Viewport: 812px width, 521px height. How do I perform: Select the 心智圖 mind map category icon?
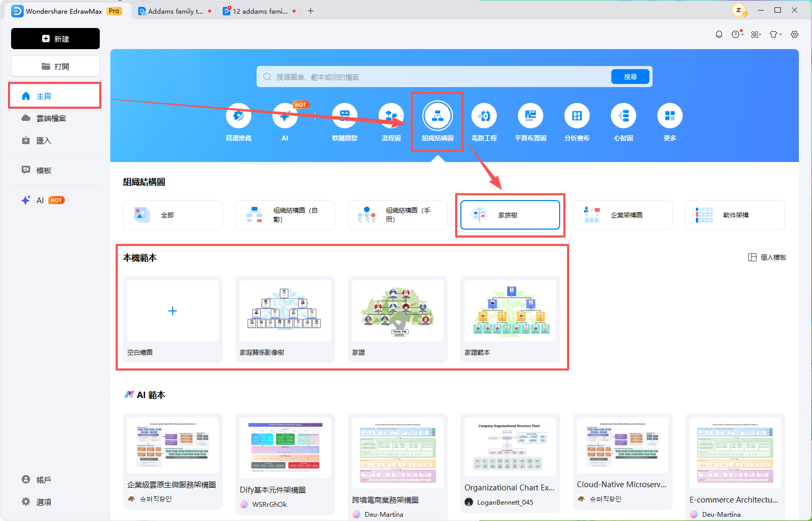pyautogui.click(x=624, y=116)
